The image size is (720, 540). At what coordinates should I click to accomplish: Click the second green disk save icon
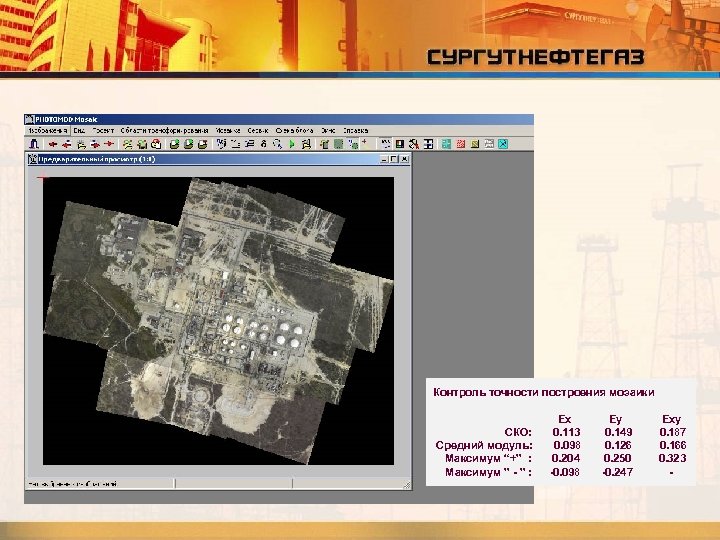pos(189,144)
